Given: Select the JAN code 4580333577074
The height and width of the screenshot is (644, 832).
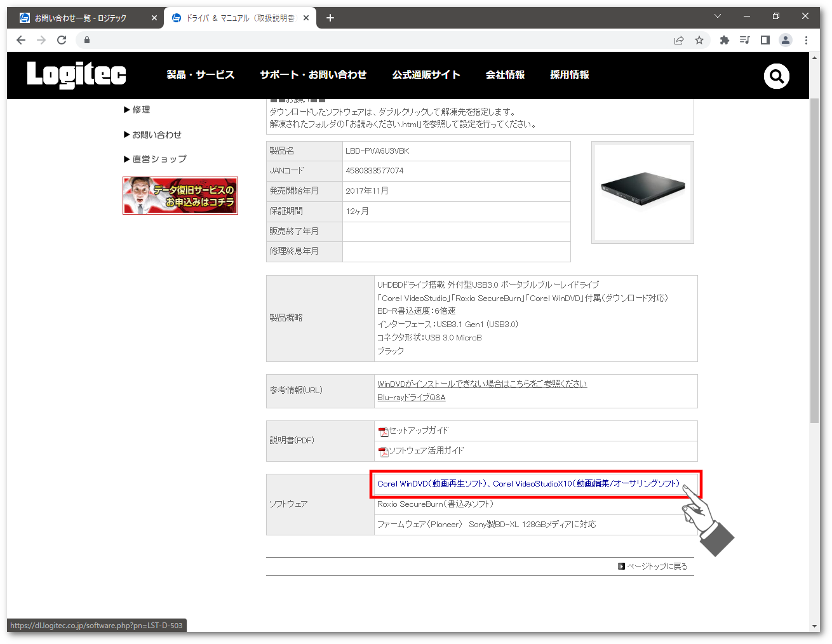Looking at the screenshot, I should pyautogui.click(x=375, y=171).
